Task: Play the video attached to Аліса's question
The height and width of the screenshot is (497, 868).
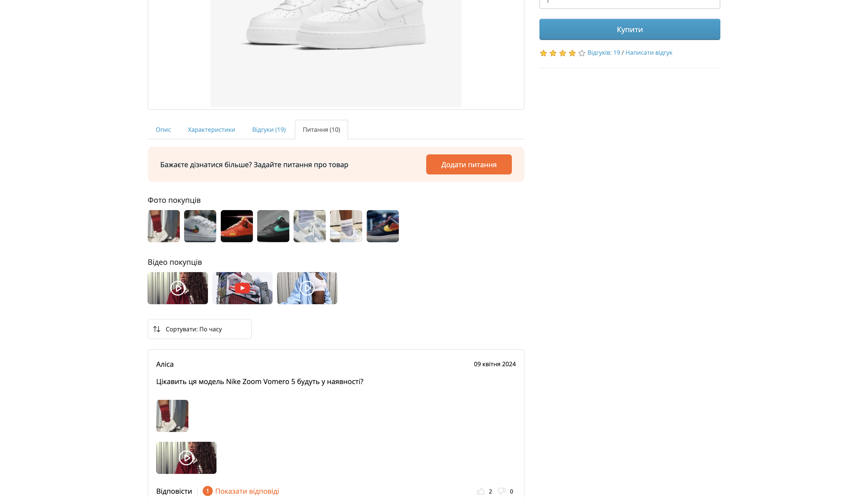Action: pos(186,458)
